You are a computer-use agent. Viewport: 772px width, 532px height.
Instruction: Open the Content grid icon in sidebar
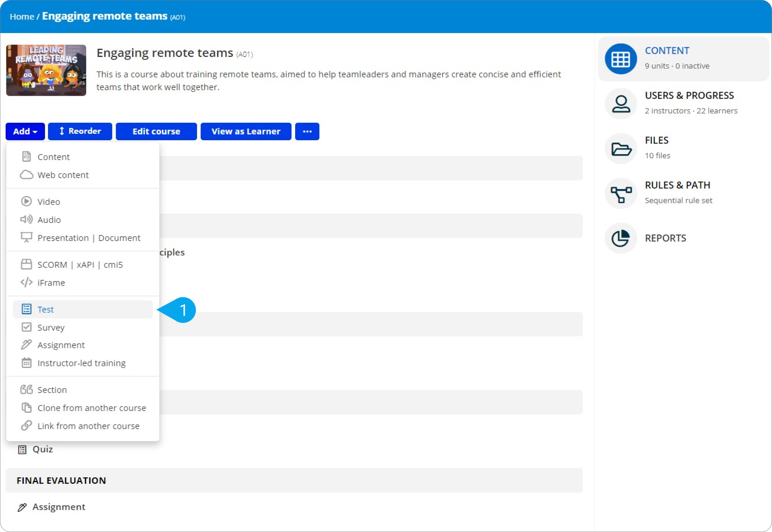click(x=620, y=59)
